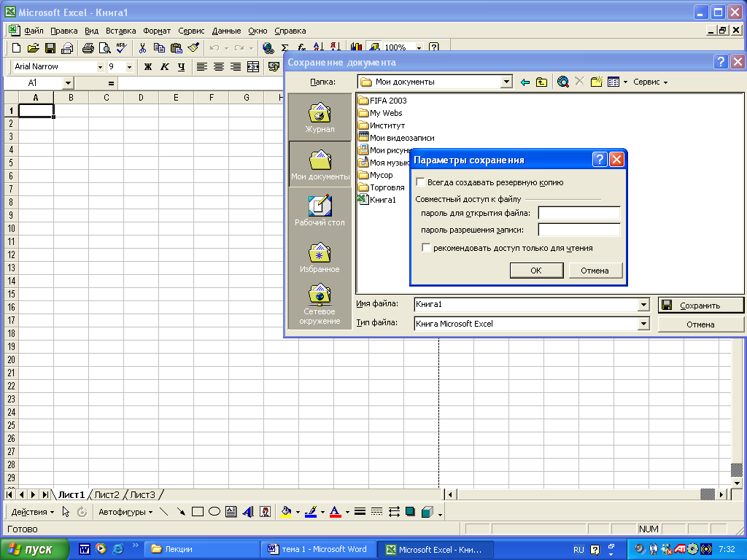Select the Oval drawing tool

click(x=214, y=512)
